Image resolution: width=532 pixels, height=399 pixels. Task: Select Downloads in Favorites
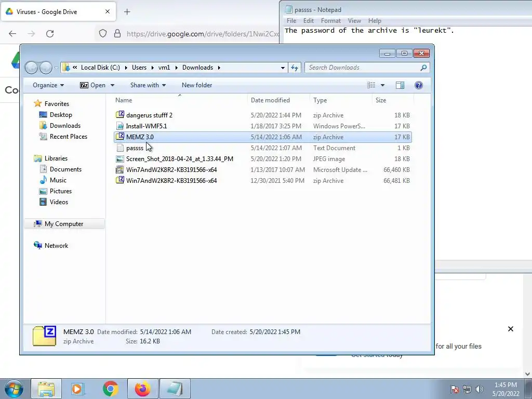pyautogui.click(x=65, y=126)
